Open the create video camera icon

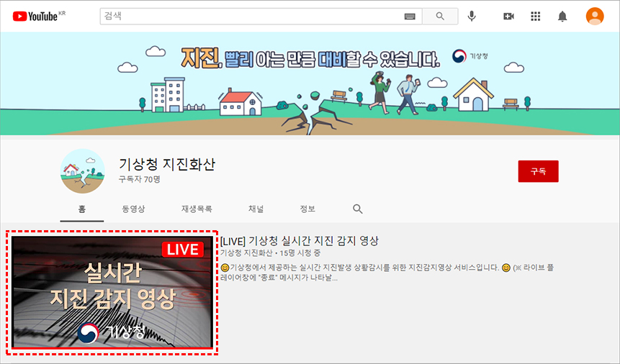(508, 16)
